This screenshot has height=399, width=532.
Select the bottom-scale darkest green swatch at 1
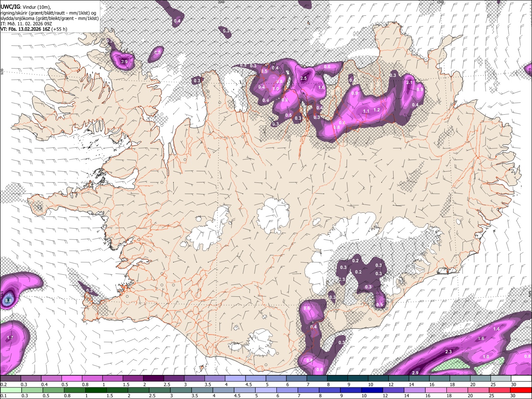[x=96, y=390]
